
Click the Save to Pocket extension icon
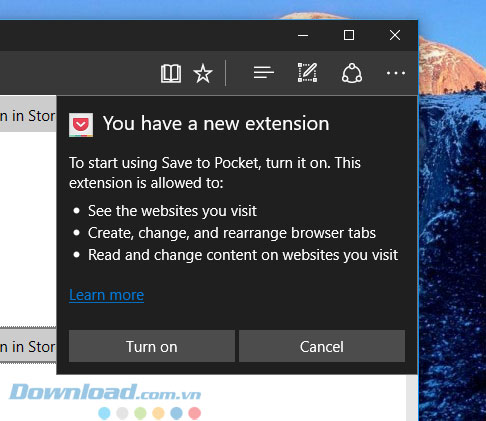pyautogui.click(x=81, y=125)
